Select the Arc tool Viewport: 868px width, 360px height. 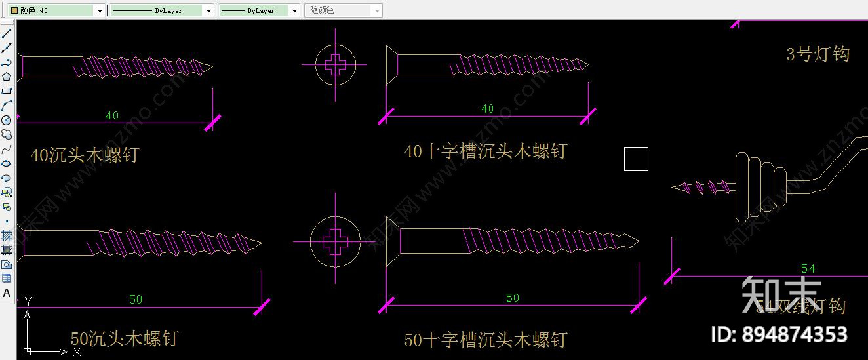pyautogui.click(x=7, y=106)
